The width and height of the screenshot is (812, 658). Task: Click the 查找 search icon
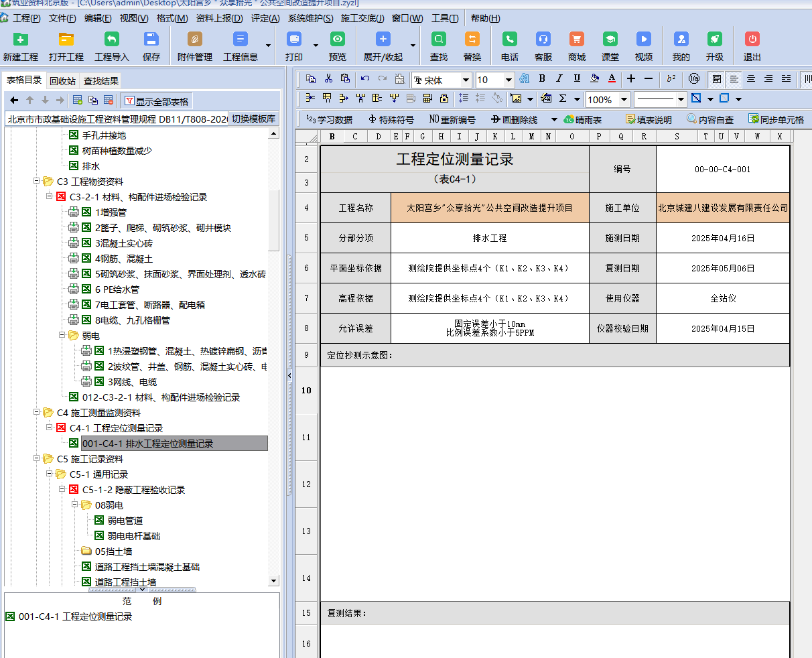point(438,39)
